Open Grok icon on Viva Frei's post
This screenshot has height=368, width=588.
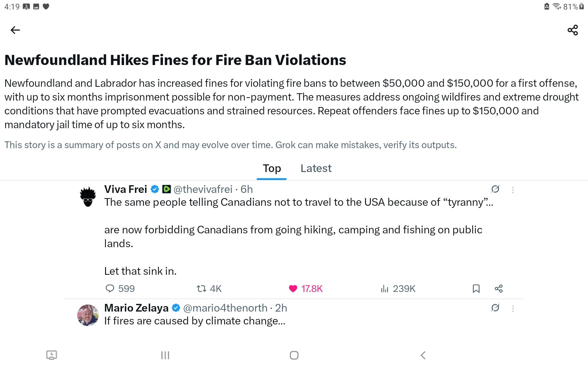(x=495, y=189)
